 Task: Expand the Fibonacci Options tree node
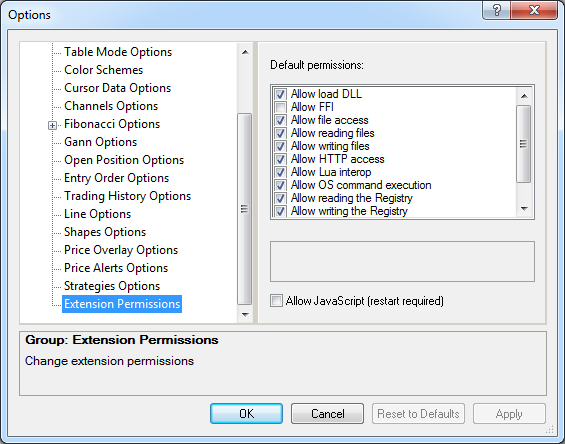point(53,125)
